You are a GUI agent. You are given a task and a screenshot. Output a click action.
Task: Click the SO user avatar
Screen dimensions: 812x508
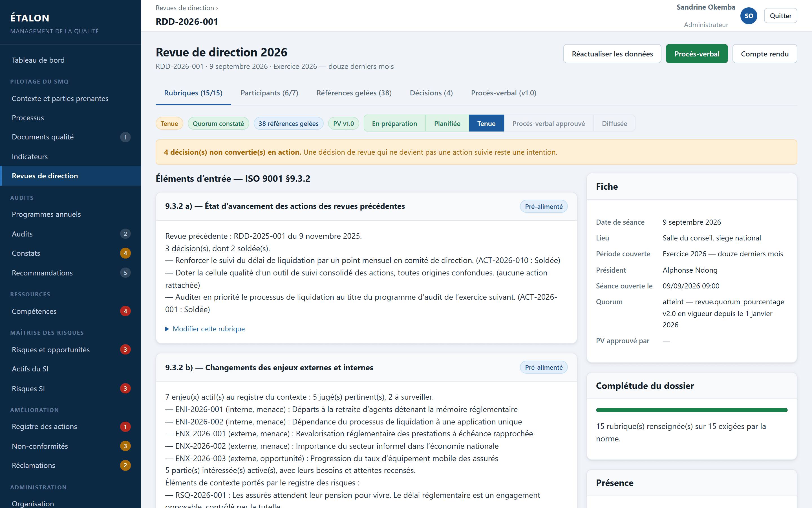[x=749, y=16]
